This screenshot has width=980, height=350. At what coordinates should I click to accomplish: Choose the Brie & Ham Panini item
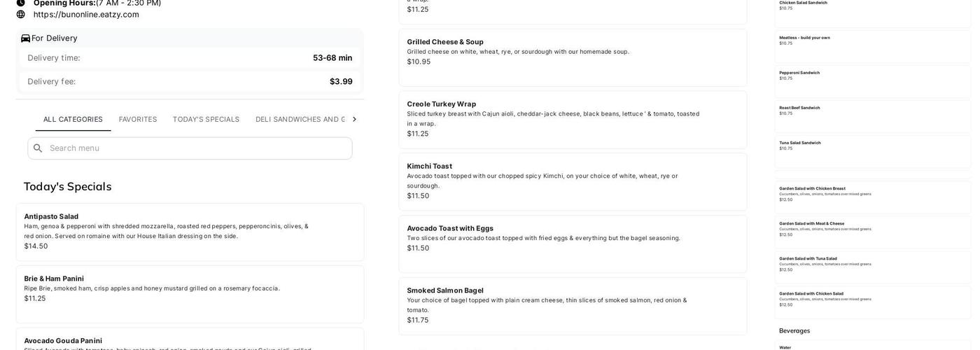[190, 293]
